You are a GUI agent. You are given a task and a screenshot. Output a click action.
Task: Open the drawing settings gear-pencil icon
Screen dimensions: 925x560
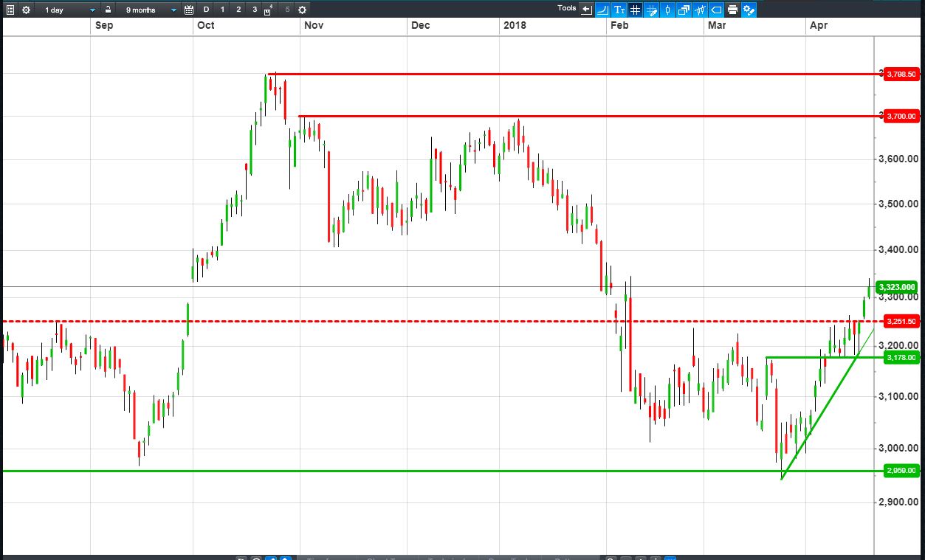click(x=749, y=10)
